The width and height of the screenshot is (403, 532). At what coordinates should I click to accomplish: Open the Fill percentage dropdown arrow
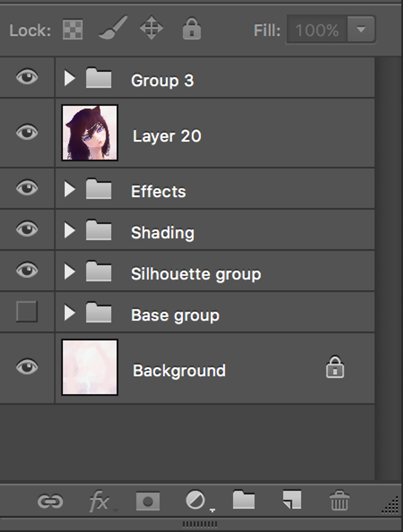coord(361,30)
